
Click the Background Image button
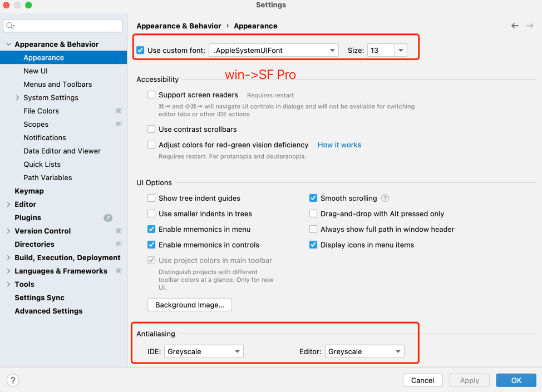(x=189, y=305)
